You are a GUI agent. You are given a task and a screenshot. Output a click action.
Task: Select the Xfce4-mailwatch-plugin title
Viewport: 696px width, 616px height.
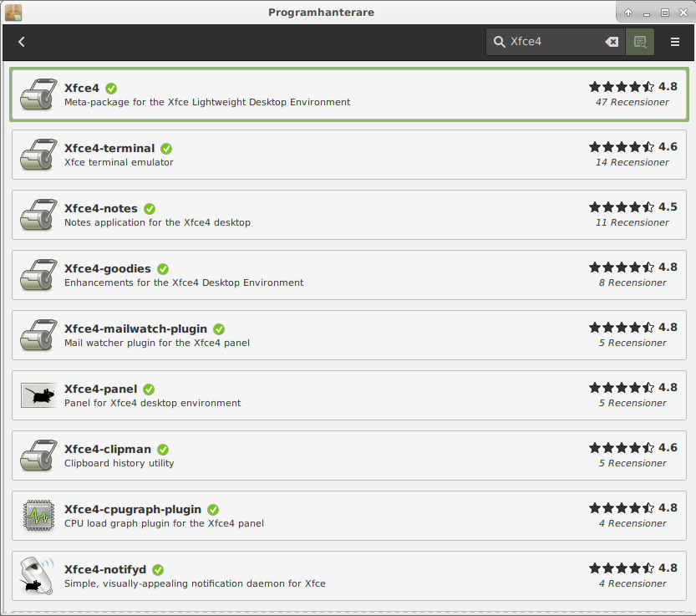[135, 328]
